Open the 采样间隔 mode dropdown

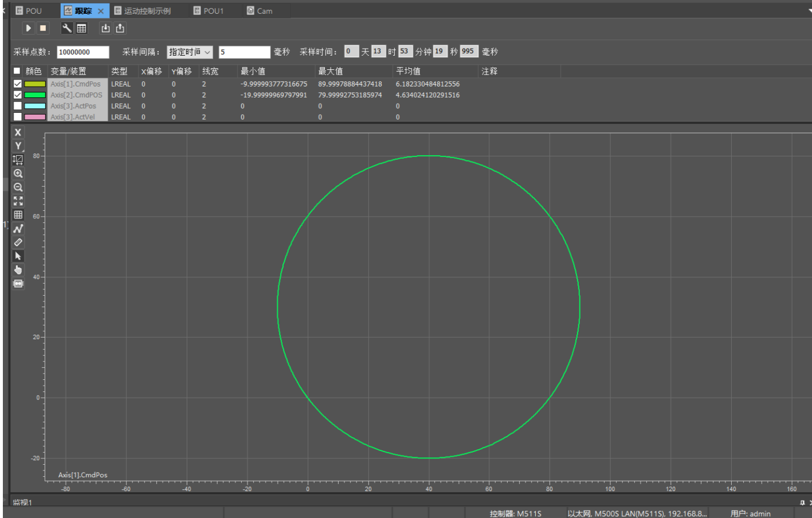[190, 52]
